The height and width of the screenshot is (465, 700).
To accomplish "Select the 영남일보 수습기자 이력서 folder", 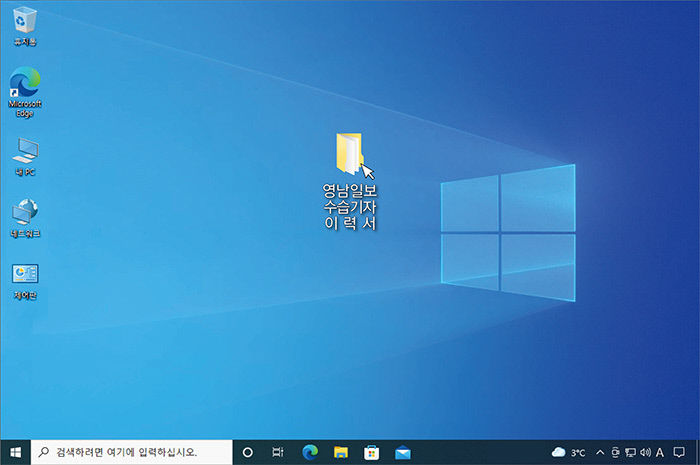I will [350, 181].
